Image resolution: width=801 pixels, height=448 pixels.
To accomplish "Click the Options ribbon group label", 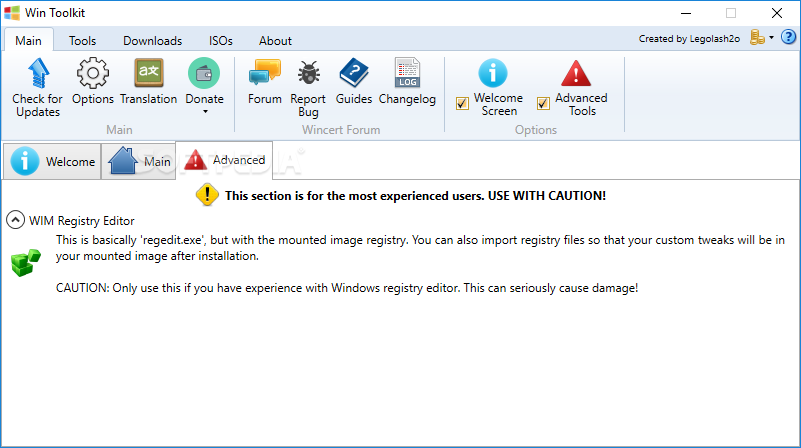I will 535,130.
